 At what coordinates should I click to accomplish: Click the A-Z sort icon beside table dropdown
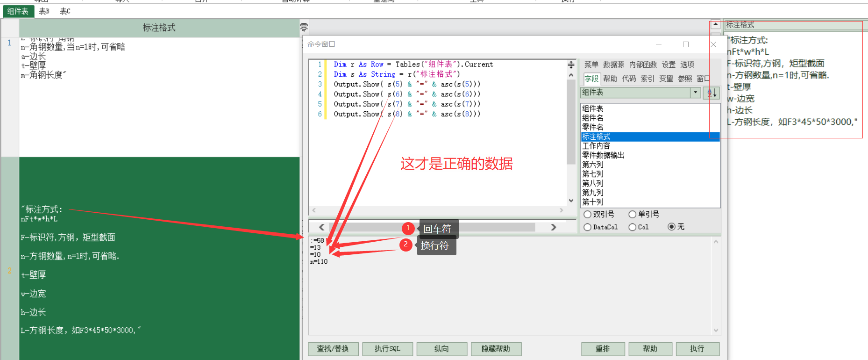[711, 93]
